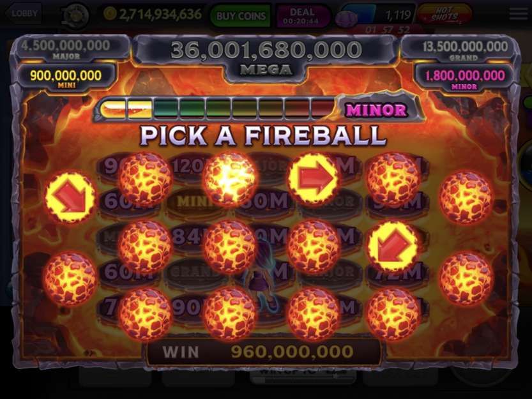Viewport: 532px width, 399px height.
Task: Go back to the Lobby
Action: pos(23,13)
